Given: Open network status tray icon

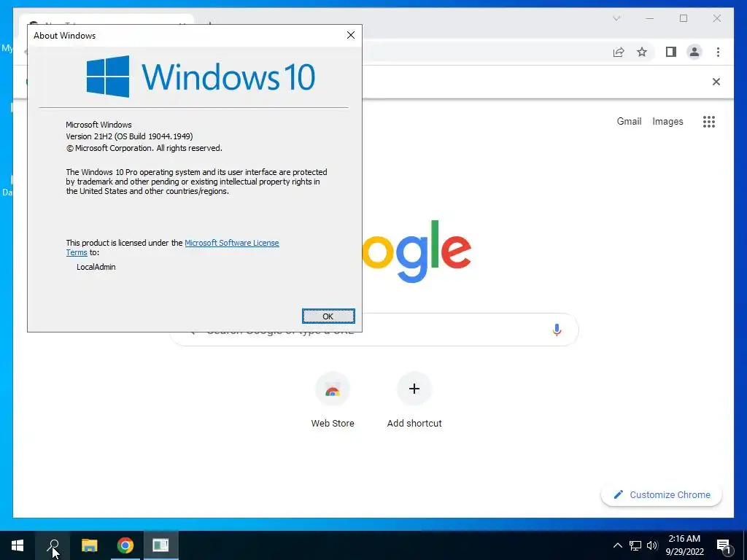Looking at the screenshot, I should pyautogui.click(x=635, y=545).
